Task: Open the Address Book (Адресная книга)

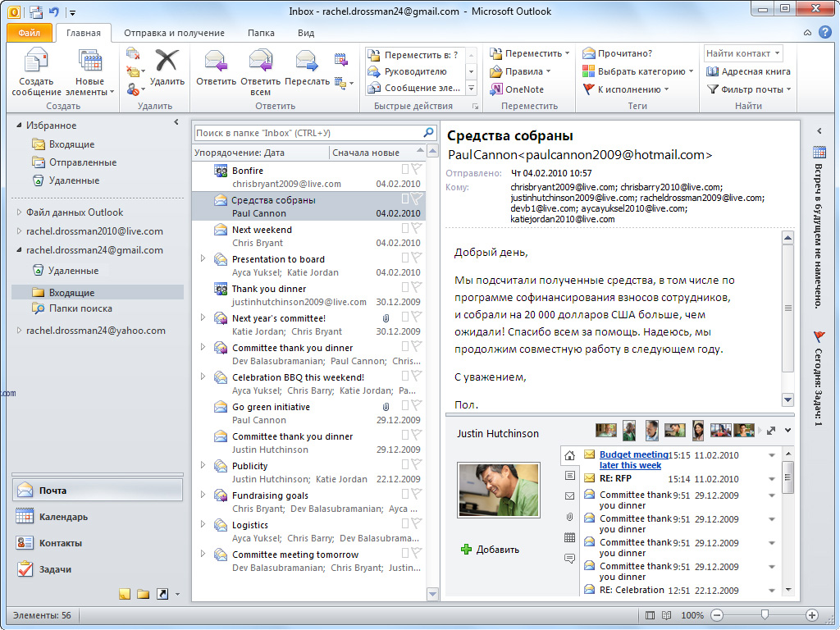Action: 748,71
